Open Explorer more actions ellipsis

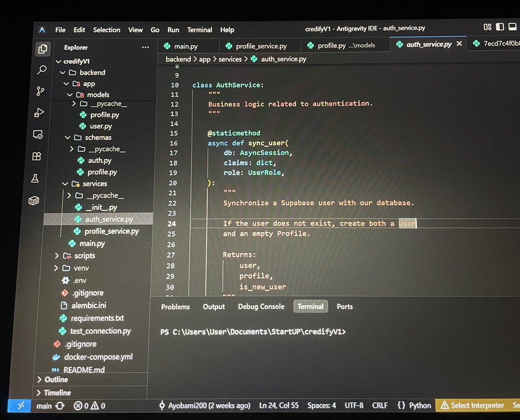(x=145, y=47)
